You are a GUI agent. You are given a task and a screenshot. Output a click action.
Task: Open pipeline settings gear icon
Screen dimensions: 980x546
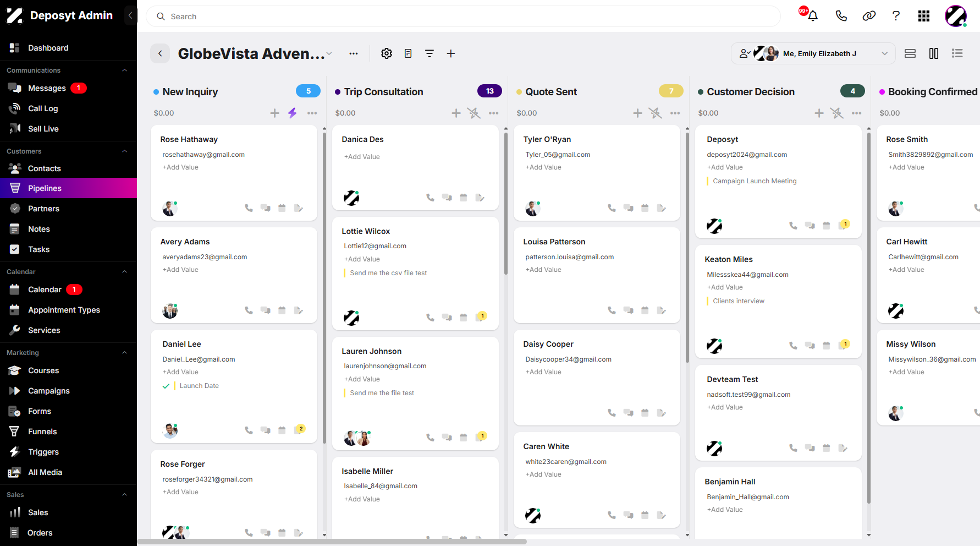point(387,53)
